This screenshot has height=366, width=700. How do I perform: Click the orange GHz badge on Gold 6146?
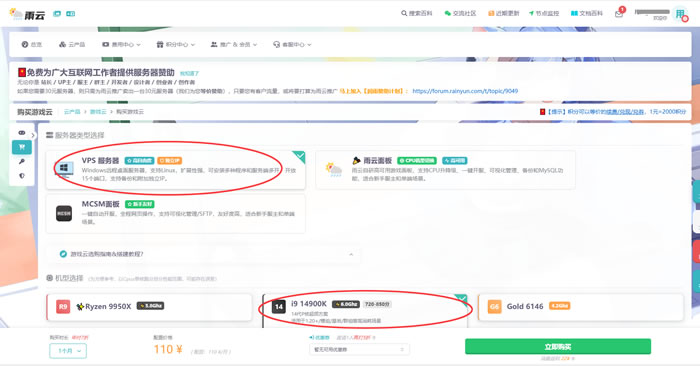[559, 306]
